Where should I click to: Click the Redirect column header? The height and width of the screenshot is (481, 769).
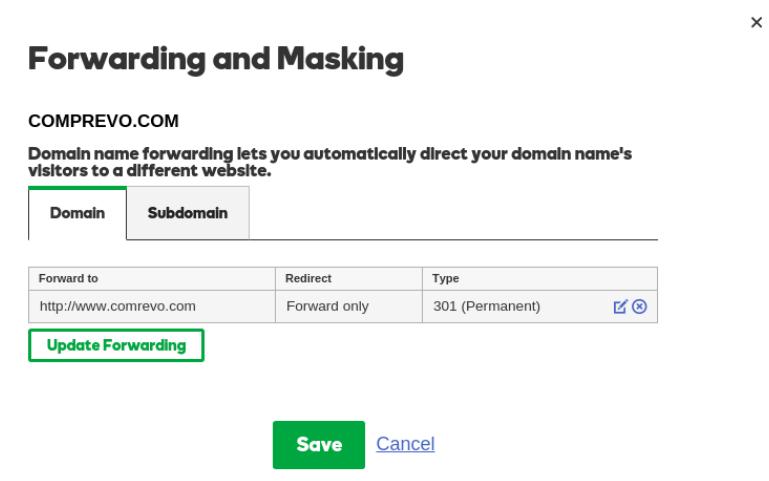click(x=309, y=278)
